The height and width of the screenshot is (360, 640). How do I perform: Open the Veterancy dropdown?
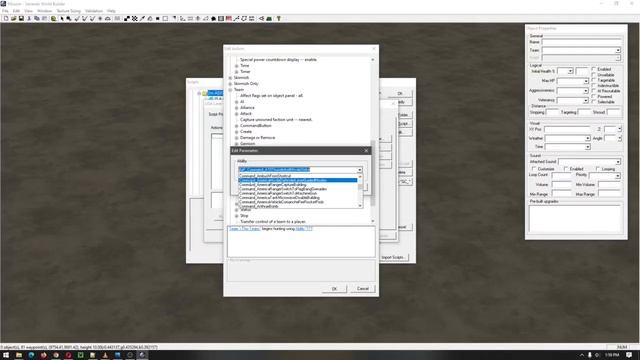click(x=586, y=100)
